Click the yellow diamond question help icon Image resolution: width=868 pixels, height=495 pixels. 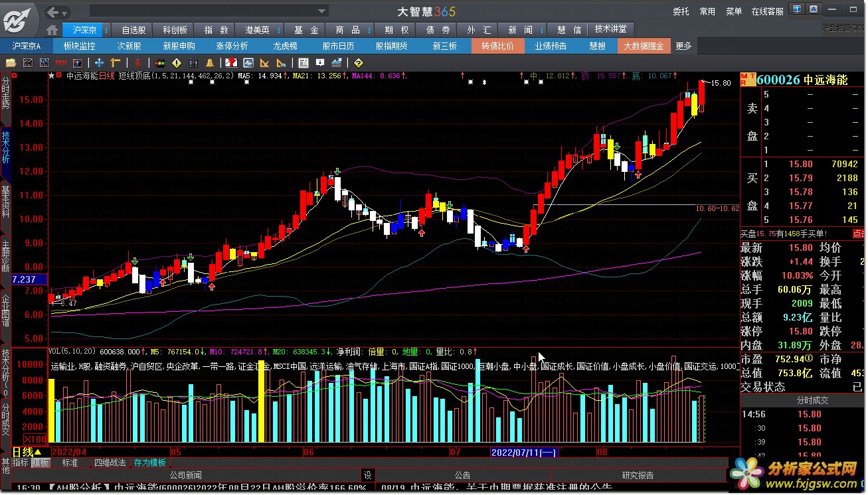359,63
